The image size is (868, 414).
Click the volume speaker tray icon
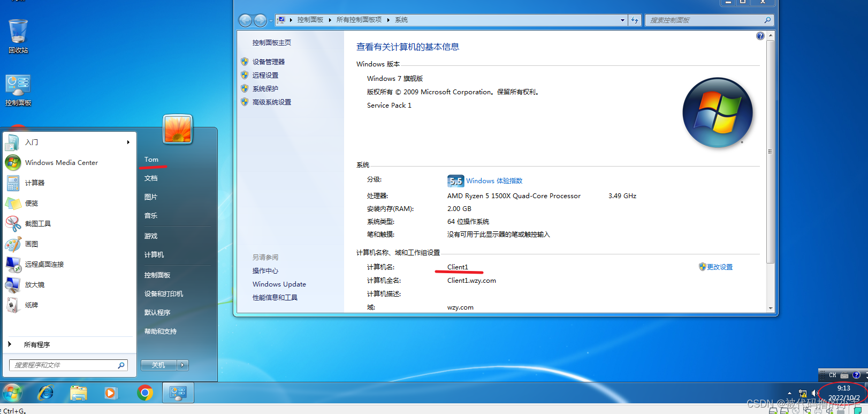[x=816, y=393]
